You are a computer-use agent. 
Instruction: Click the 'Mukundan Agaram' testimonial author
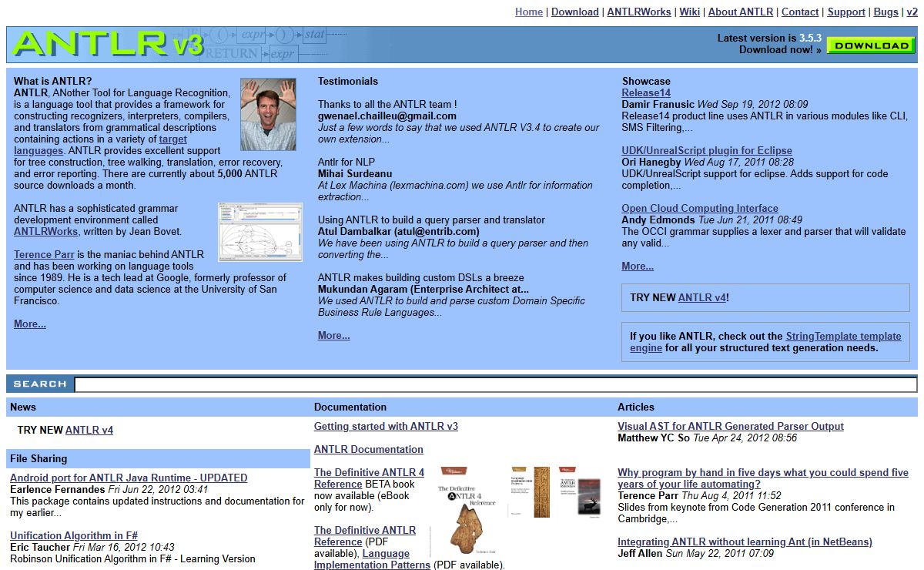point(423,289)
